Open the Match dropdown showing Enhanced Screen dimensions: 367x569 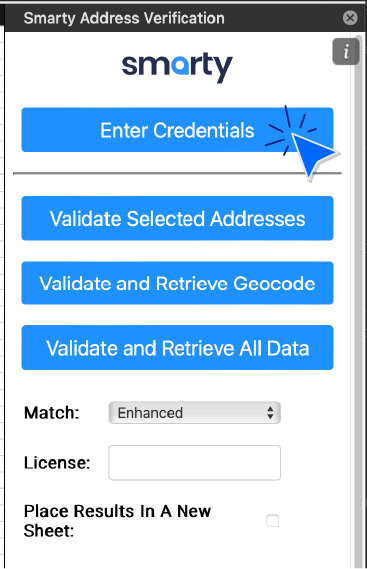tap(195, 413)
